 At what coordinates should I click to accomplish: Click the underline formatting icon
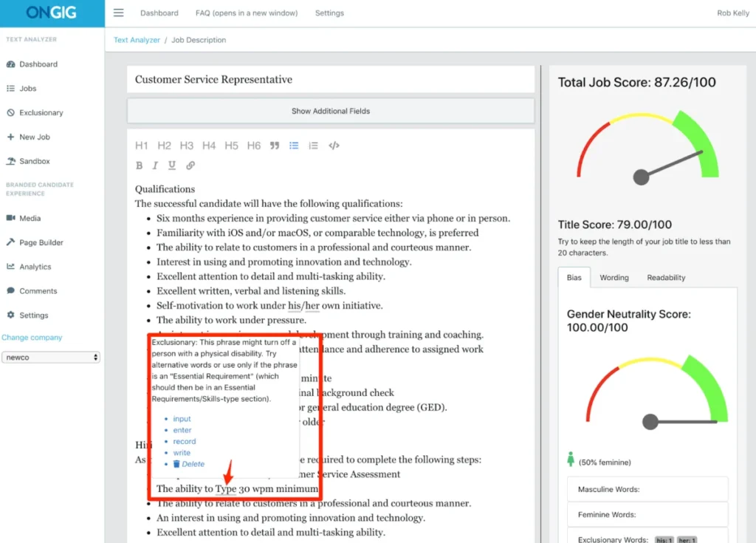(x=172, y=165)
